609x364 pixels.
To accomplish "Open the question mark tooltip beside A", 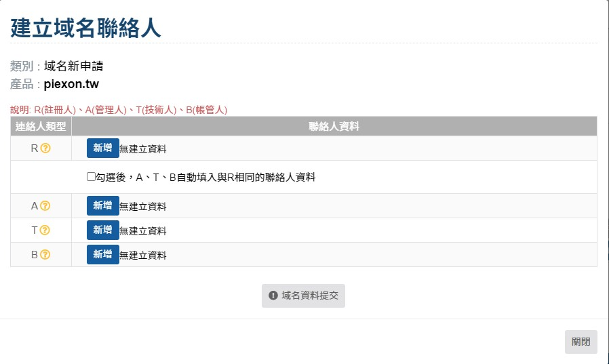I will [45, 205].
